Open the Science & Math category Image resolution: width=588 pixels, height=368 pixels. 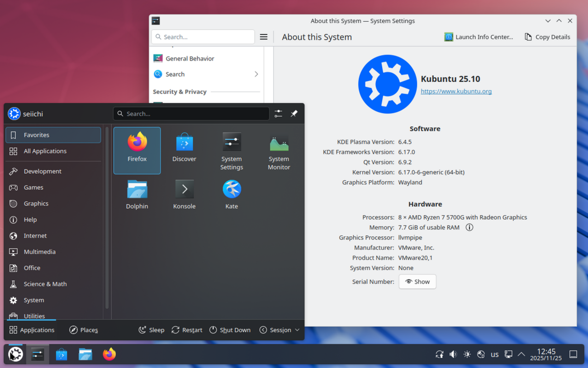[x=53, y=284]
